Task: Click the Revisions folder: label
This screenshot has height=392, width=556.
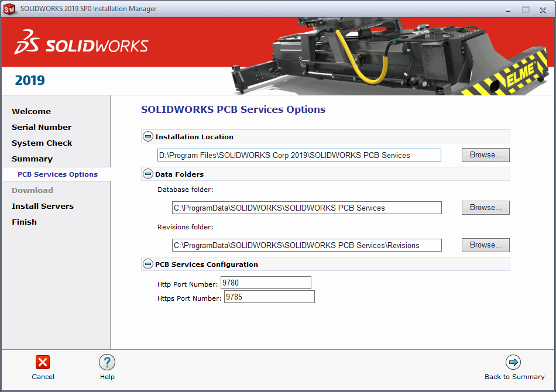Action: pyautogui.click(x=186, y=227)
